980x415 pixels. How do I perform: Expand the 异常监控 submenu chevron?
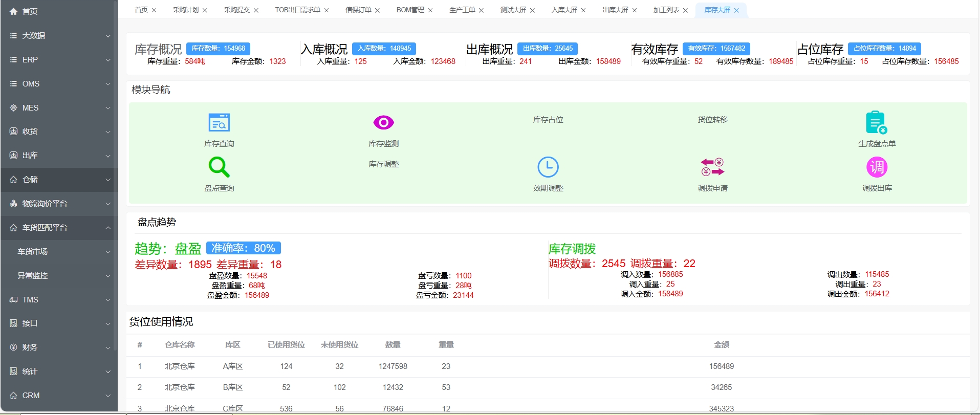click(108, 276)
